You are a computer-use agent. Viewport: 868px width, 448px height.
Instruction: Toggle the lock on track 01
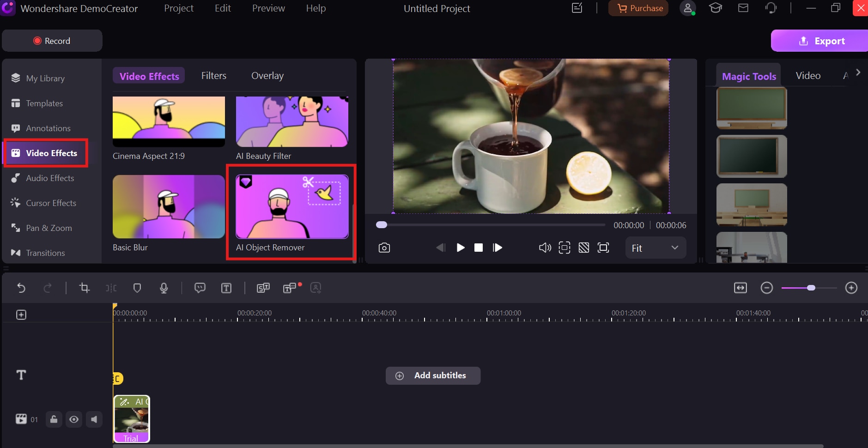click(x=54, y=419)
